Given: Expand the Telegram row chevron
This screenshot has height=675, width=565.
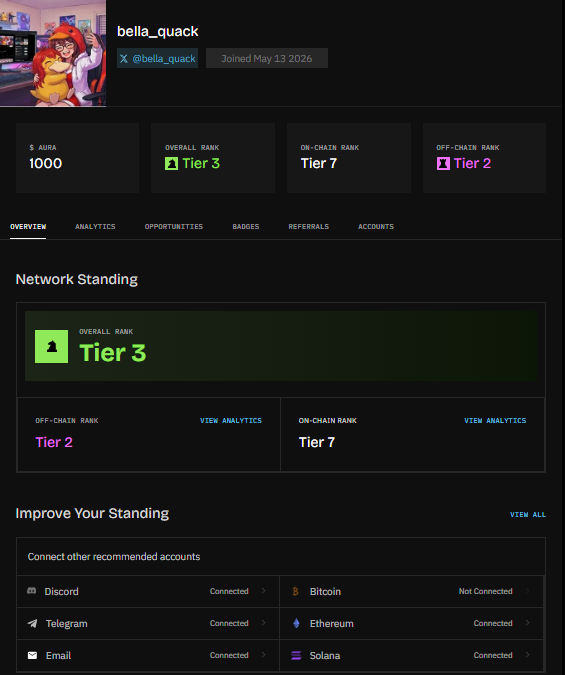Looking at the screenshot, I should (264, 623).
